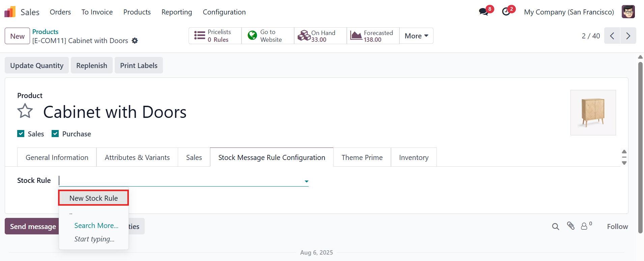The width and height of the screenshot is (644, 261).
Task: Select New Stock Rule option
Action: pos(93,198)
